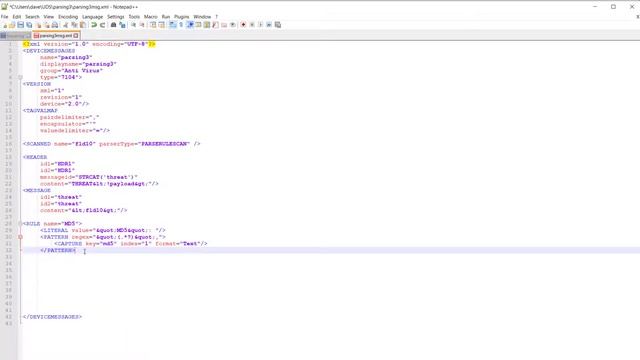Screen dimensions: 640x360
Task: Save the recorded macro icon
Action: click(x=278, y=25)
